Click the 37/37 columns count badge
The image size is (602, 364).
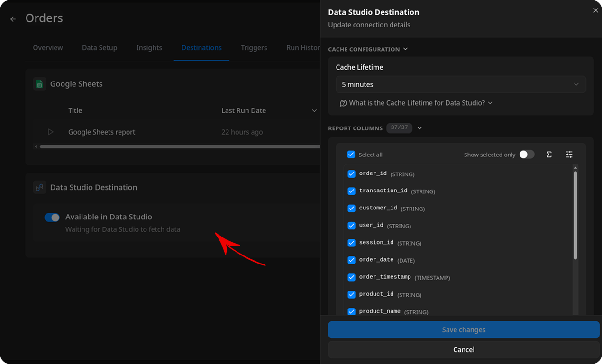[399, 128]
